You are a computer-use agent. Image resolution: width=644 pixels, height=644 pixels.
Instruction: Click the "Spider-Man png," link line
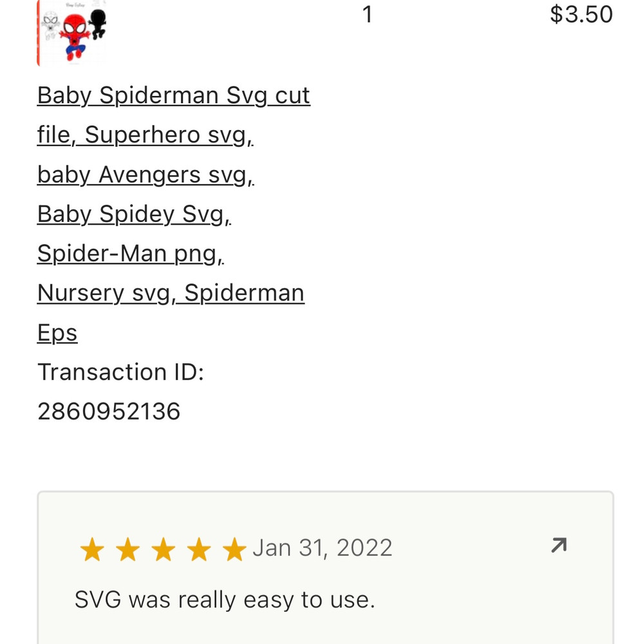pos(130,254)
